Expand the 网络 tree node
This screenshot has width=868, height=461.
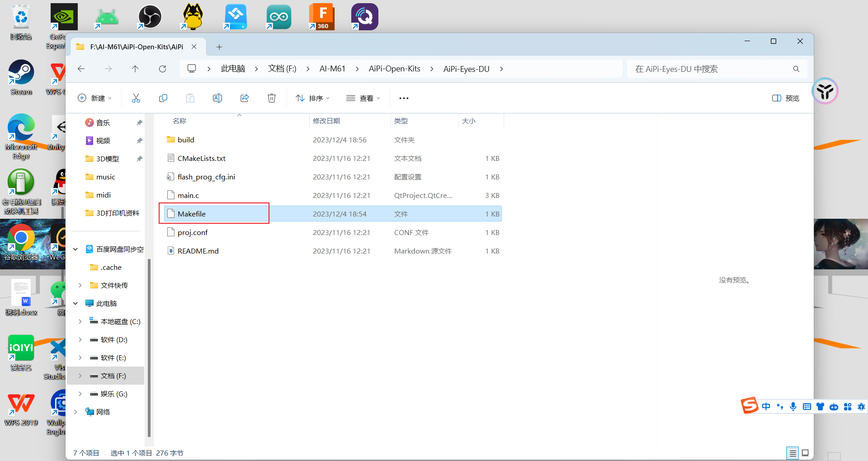point(75,412)
